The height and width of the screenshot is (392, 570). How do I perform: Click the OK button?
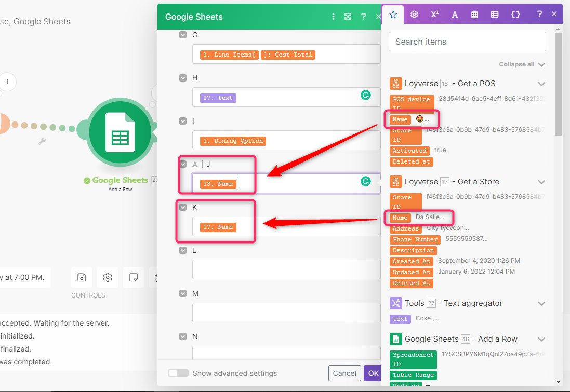coord(373,373)
